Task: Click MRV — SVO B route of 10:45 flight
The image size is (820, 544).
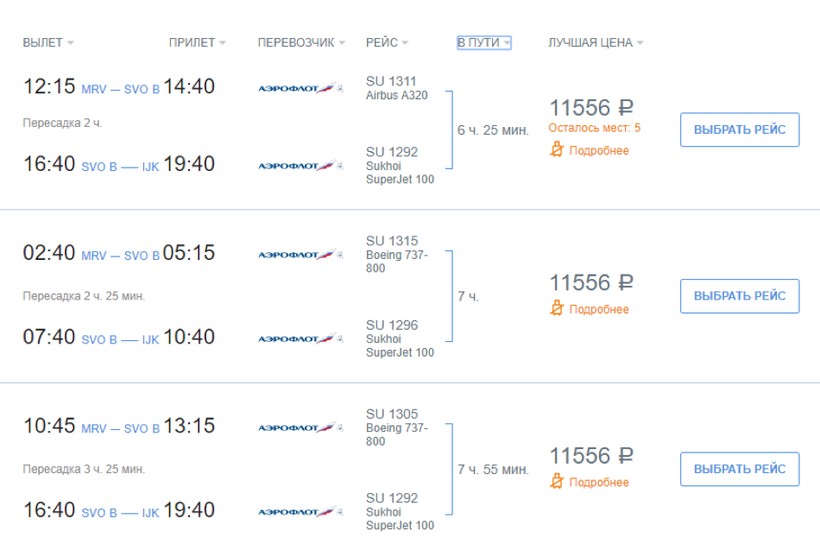Action: pyautogui.click(x=120, y=428)
